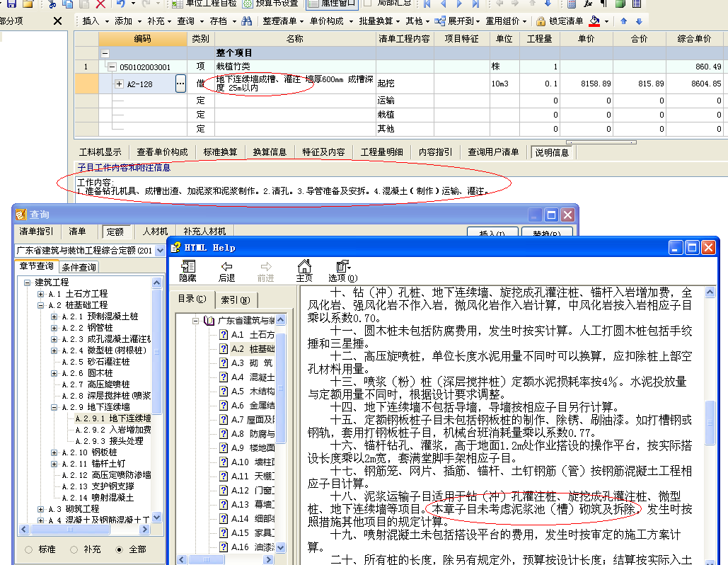Open 预算书设置 gear toolbar item
Image resolution: width=728 pixels, height=565 pixels.
point(271,4)
